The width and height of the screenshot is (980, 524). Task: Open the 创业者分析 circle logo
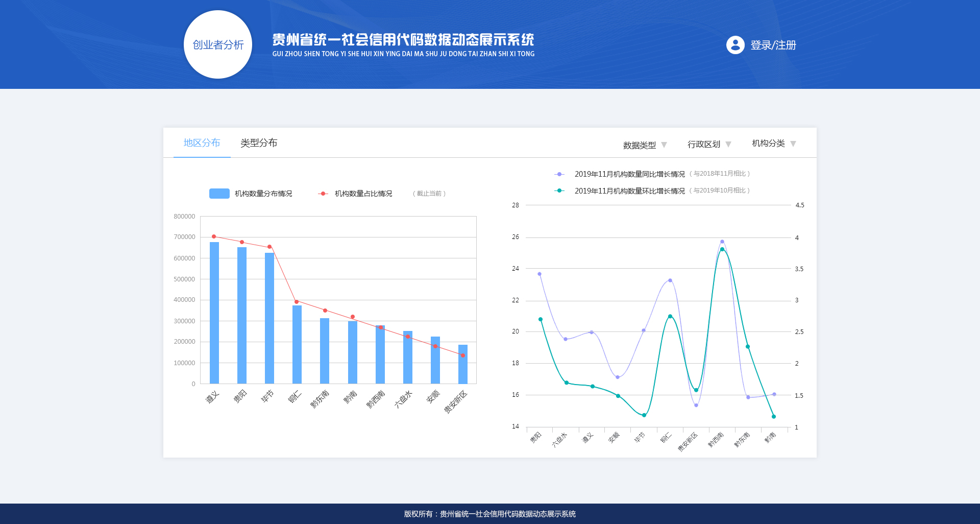point(218,45)
